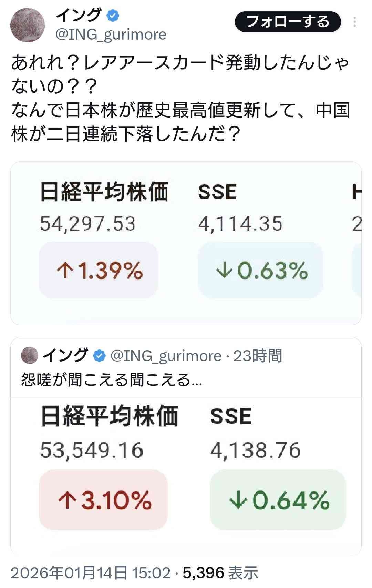
Task: Click the イング display name
Action: [79, 15]
